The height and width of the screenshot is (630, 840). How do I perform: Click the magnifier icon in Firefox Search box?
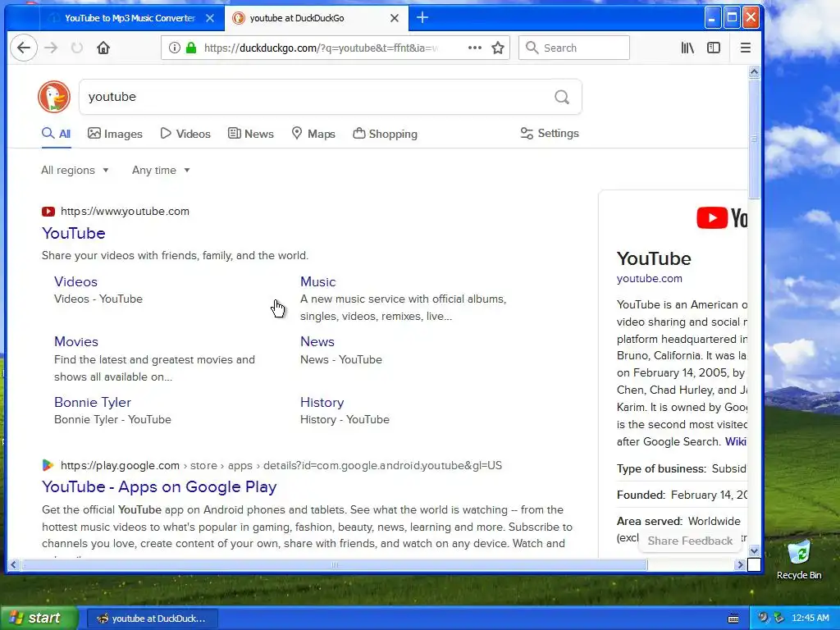pyautogui.click(x=532, y=48)
